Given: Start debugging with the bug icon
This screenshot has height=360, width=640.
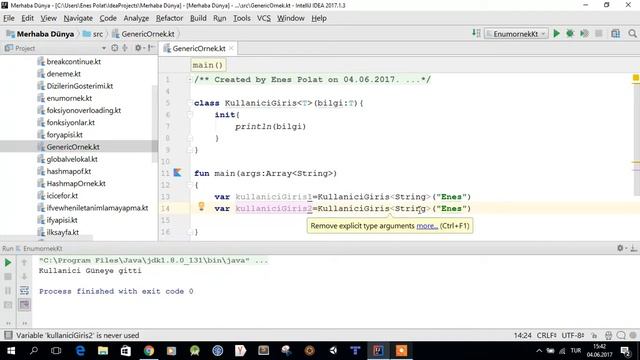Looking at the screenshot, I should (570, 34).
